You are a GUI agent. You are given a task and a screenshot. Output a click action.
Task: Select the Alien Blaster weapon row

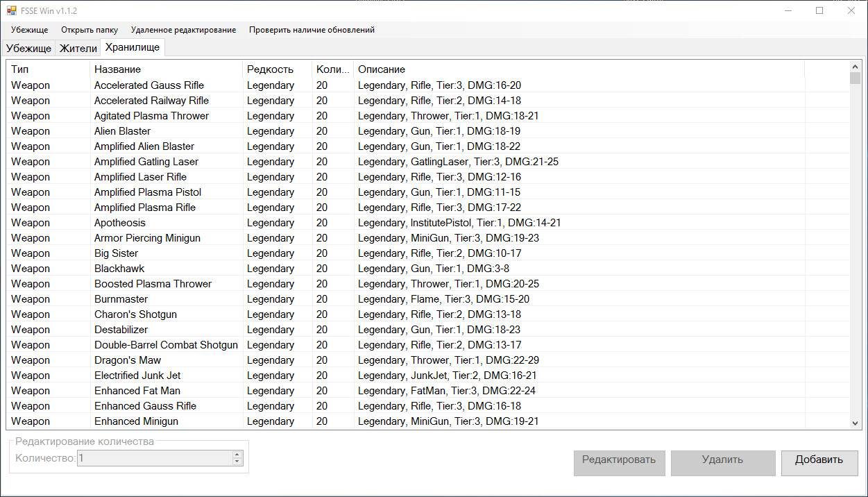122,131
